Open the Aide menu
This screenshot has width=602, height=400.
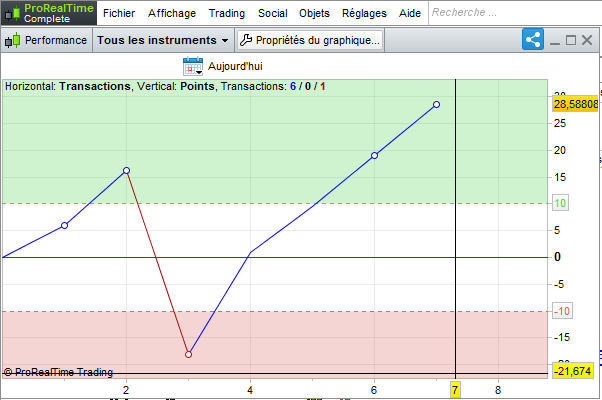pyautogui.click(x=410, y=13)
